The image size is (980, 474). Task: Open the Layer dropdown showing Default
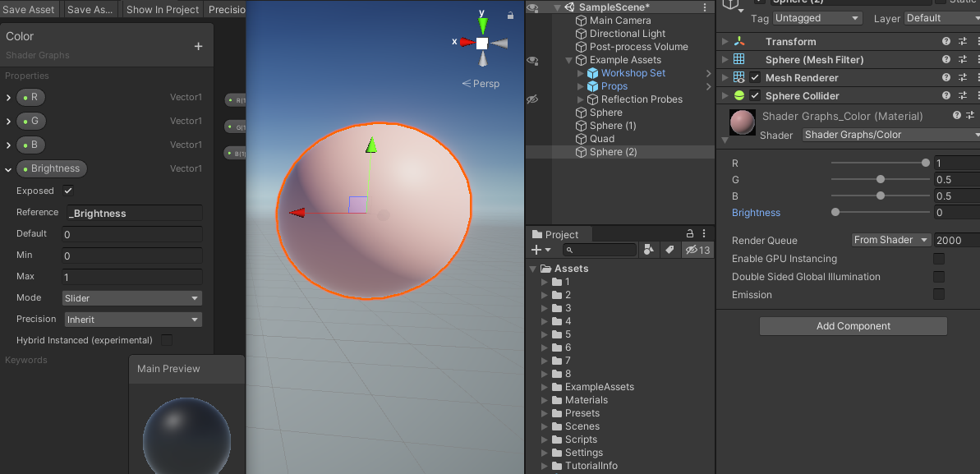(942, 18)
